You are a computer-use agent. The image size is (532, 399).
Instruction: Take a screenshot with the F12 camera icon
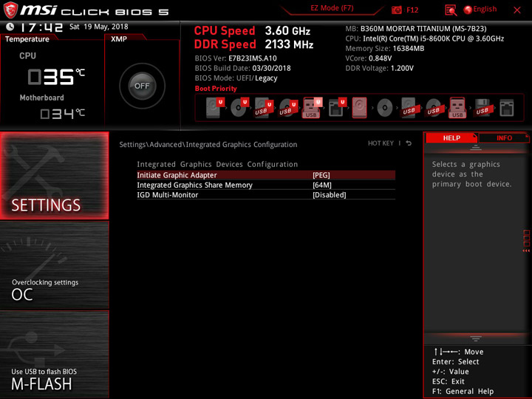[396, 10]
